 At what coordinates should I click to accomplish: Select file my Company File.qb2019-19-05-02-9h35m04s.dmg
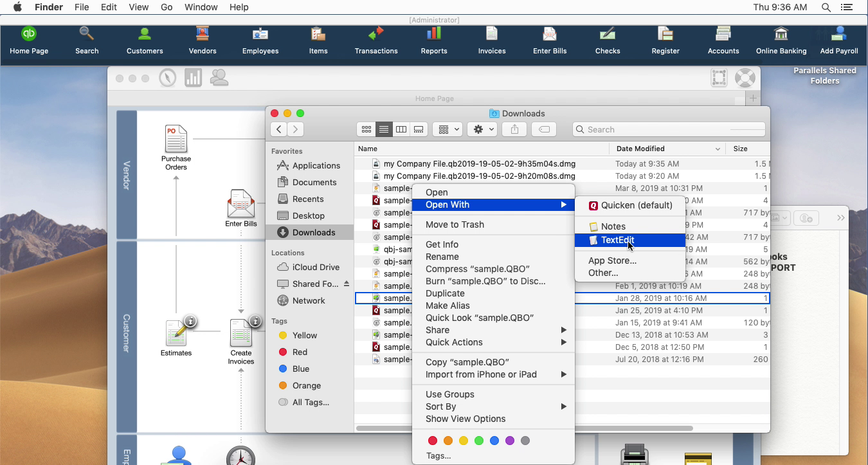479,164
